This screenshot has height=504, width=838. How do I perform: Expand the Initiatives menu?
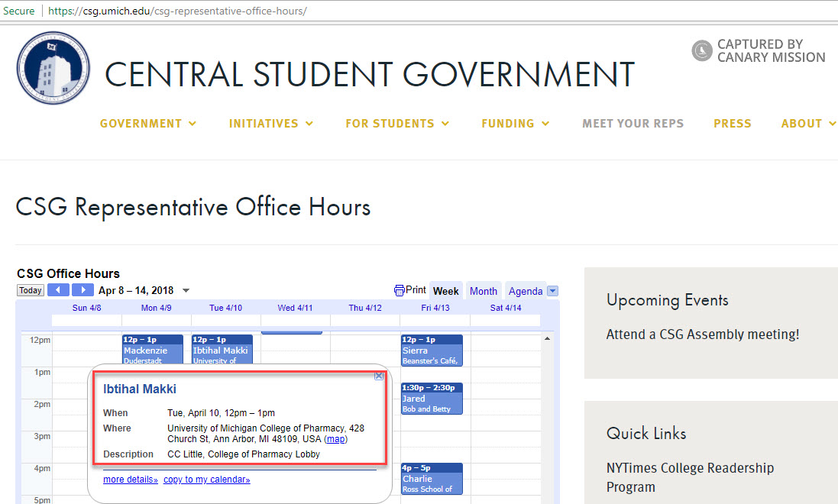(271, 124)
